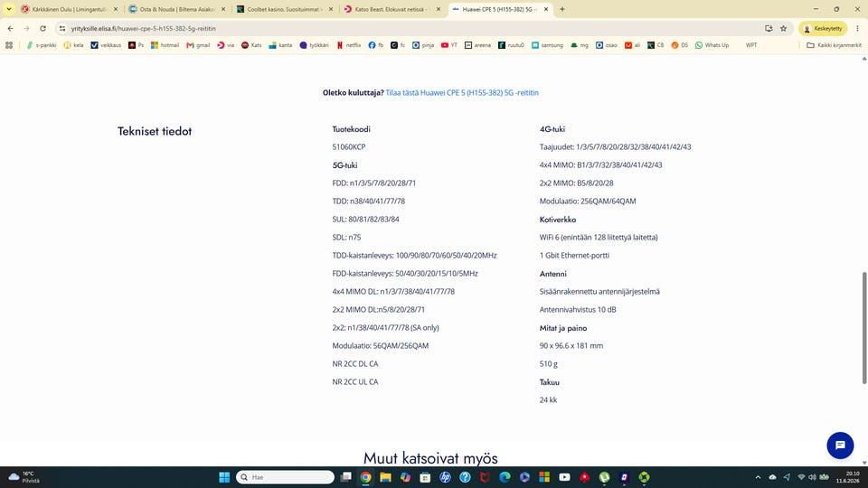
Task: Open the ruutu bookmark
Action: coord(511,45)
